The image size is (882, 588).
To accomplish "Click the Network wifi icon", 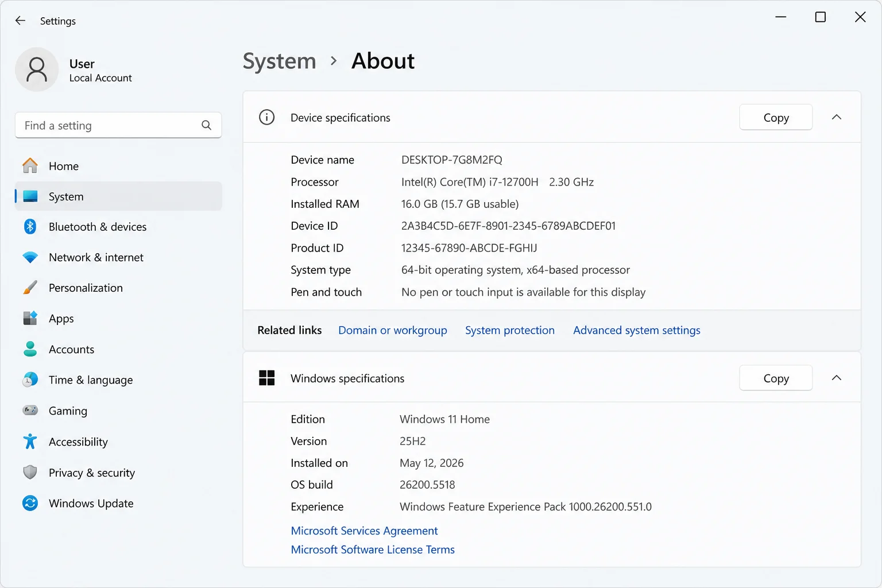I will tap(30, 257).
